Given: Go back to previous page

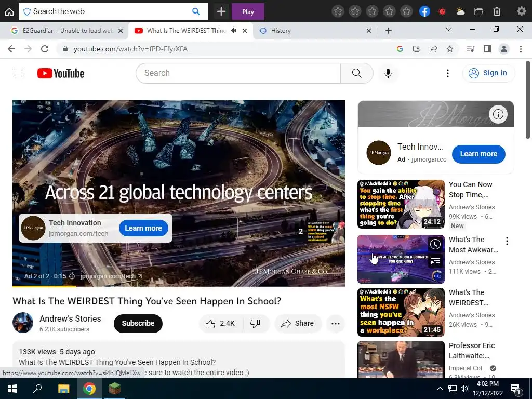Looking at the screenshot, I should (x=11, y=49).
